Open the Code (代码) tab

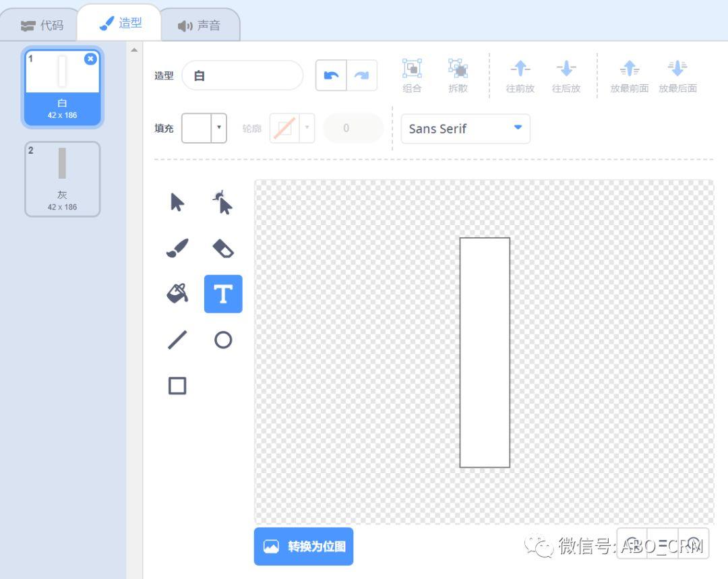coord(42,25)
